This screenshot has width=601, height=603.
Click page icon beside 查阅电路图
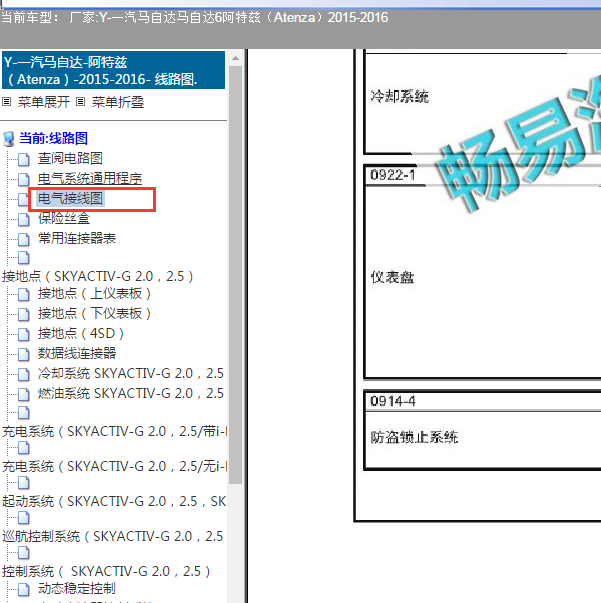[x=23, y=159]
